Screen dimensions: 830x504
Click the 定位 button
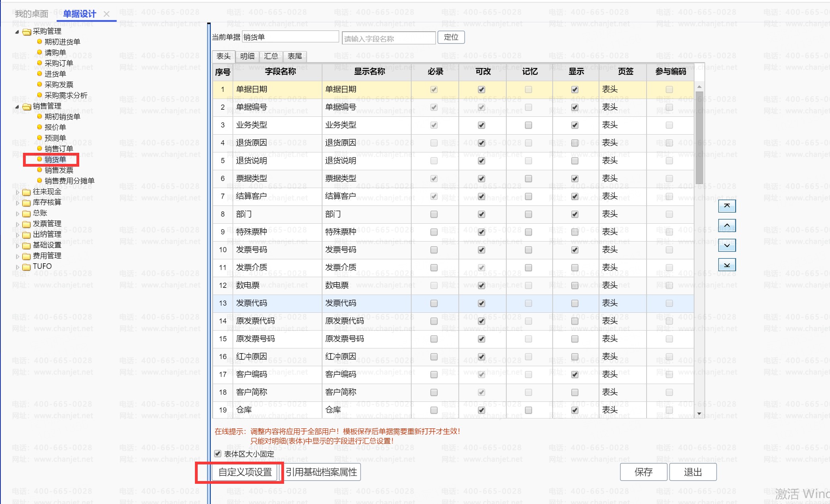tap(451, 37)
